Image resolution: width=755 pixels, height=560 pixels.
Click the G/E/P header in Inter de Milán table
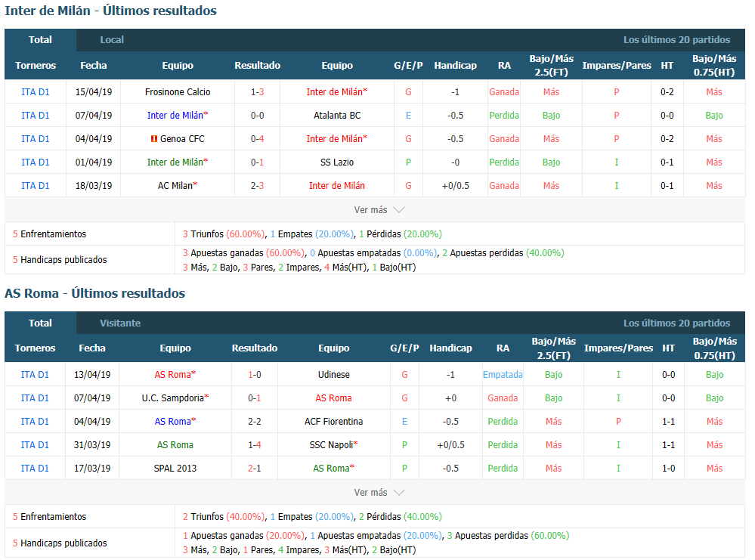[x=408, y=66]
